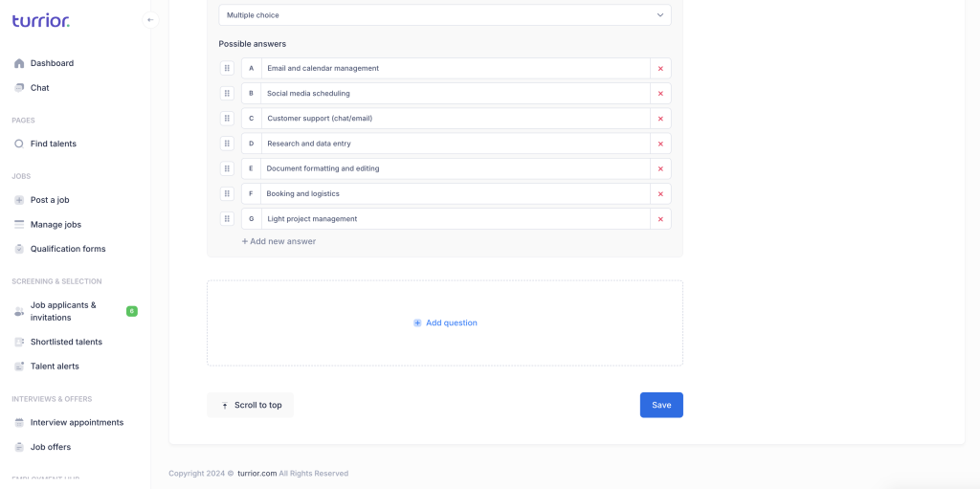This screenshot has height=489, width=980.
Task: Grab drag handle for answer C
Action: [227, 119]
